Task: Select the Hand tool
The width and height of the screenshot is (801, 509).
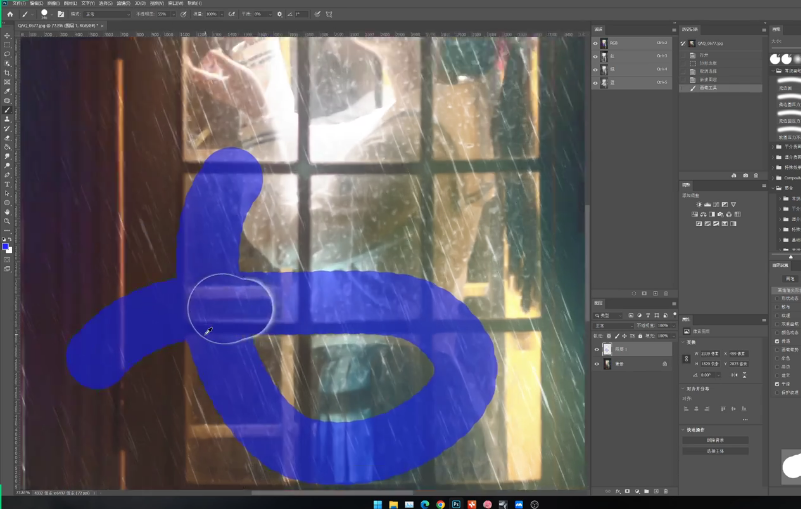Action: [7, 212]
